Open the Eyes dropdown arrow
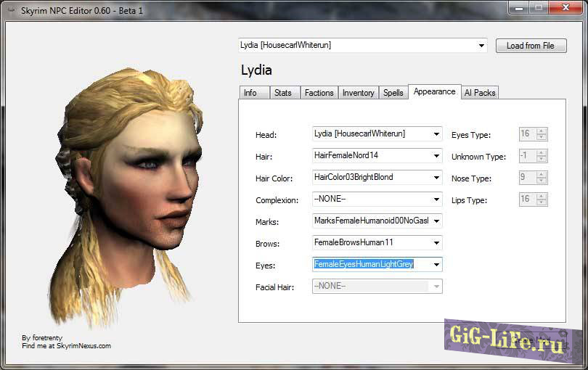This screenshot has width=588, height=370. [436, 265]
